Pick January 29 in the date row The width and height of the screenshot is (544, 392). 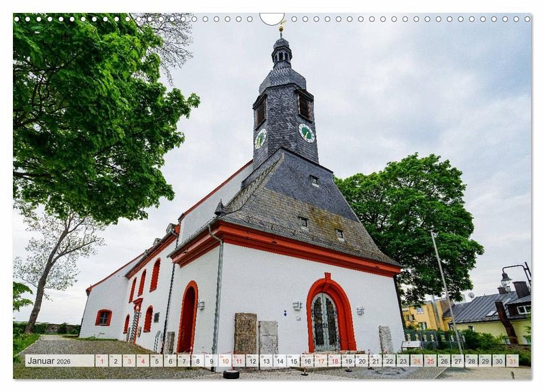pyautogui.click(x=486, y=361)
